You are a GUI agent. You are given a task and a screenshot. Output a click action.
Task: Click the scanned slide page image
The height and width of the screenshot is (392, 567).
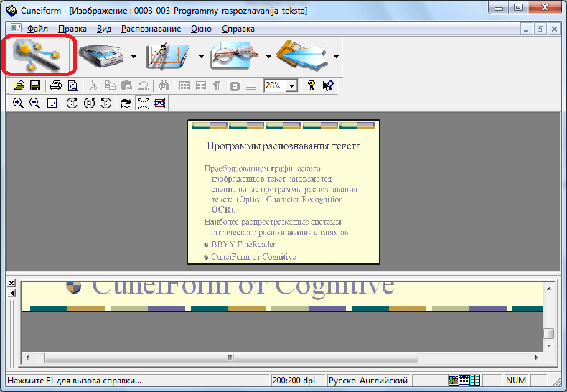(283, 192)
